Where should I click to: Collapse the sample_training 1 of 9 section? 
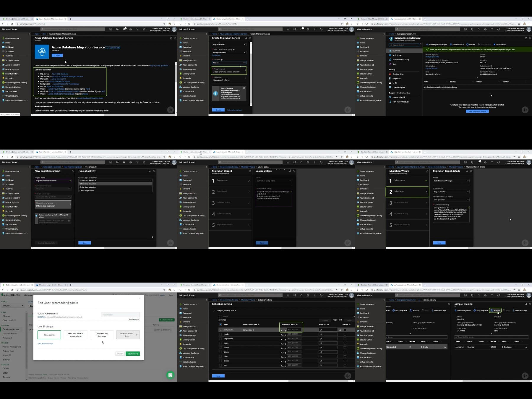(214, 311)
